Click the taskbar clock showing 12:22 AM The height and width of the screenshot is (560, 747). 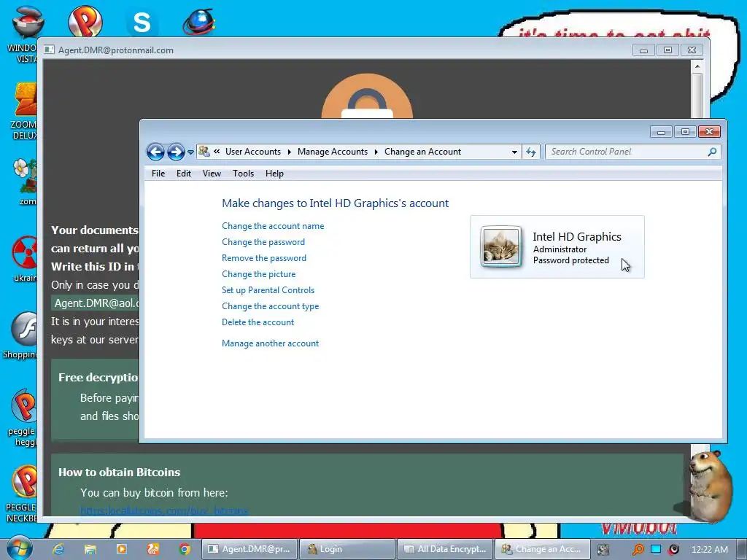709,550
